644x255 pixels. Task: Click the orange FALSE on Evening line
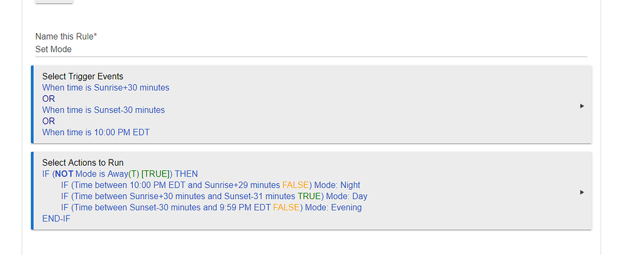pos(286,208)
